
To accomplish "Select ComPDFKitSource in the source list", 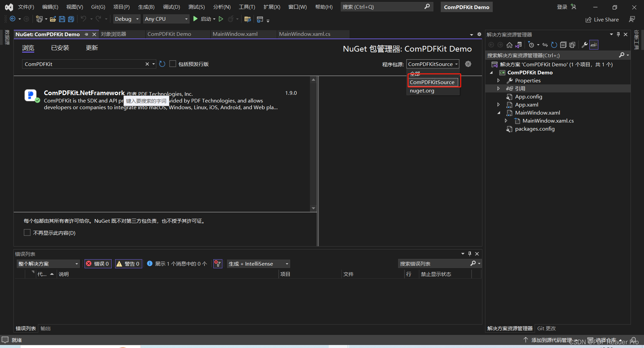I will 433,82.
